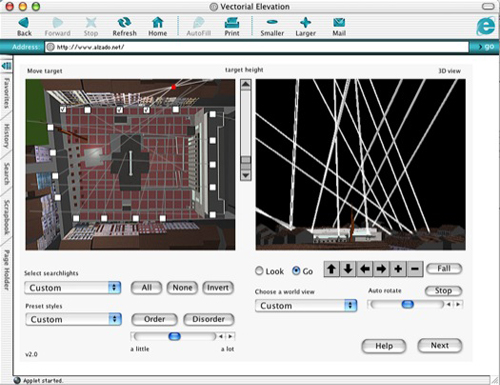
Task: Click the Auto rotate slider thumb
Action: point(407,304)
